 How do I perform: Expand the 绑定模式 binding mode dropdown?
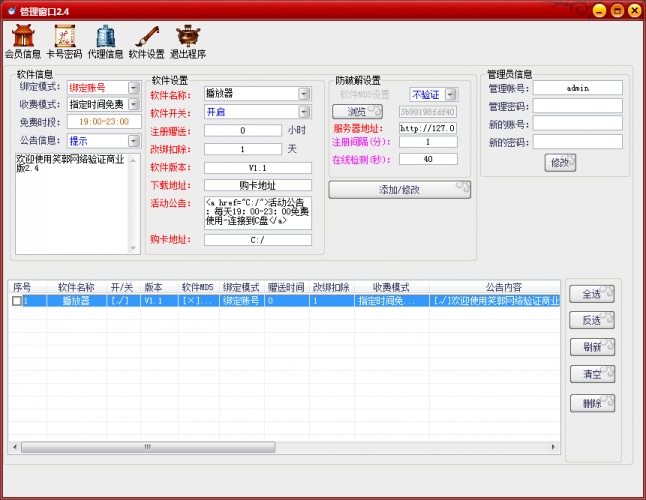134,87
